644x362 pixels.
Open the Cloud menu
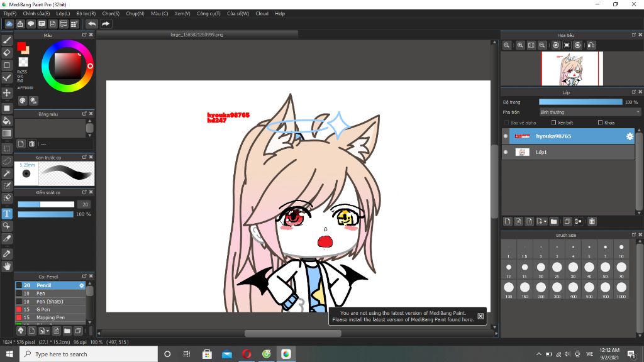pyautogui.click(x=262, y=14)
